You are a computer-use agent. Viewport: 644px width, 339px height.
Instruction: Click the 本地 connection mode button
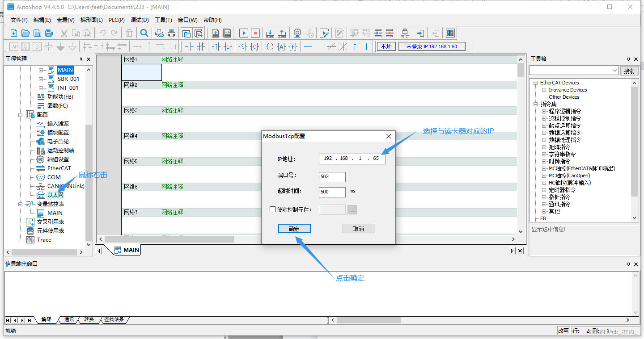pyautogui.click(x=386, y=46)
